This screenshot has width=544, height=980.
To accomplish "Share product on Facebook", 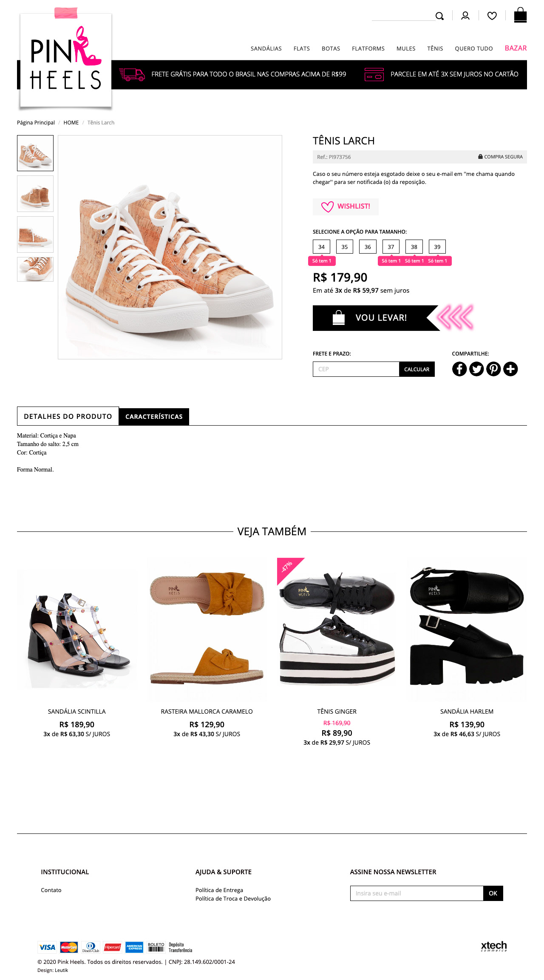I will pyautogui.click(x=459, y=369).
